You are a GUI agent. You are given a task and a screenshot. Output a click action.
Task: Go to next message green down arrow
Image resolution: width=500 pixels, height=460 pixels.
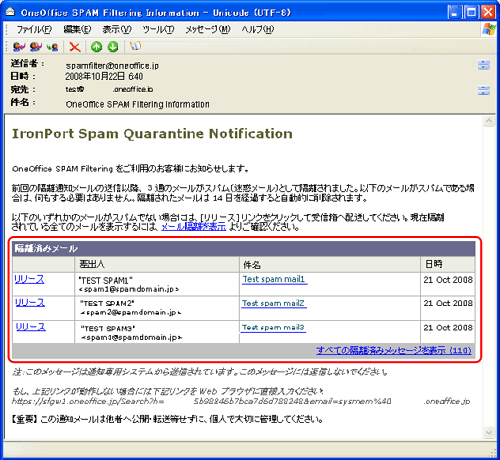click(113, 47)
